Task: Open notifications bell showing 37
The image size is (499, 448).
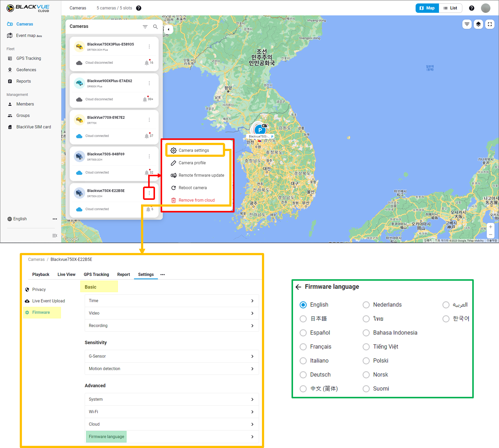Action: point(147,136)
